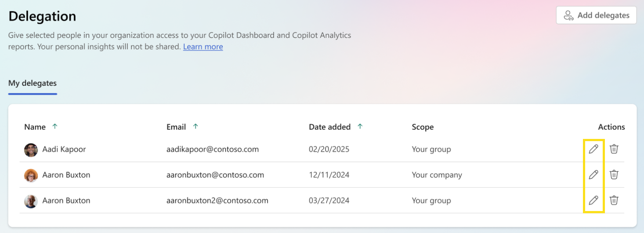Select the aadikapoor@contoso.com email cell
The width and height of the screenshot is (644, 233).
click(x=213, y=149)
